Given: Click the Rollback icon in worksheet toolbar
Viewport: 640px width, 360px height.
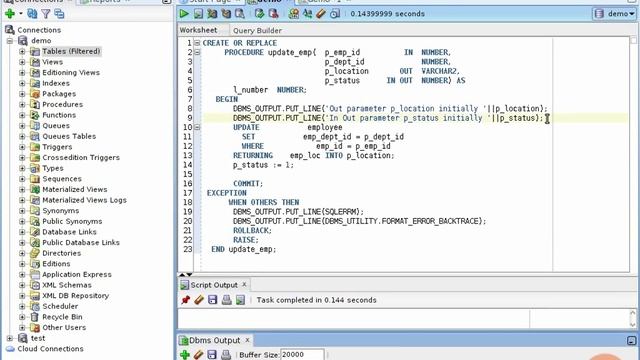Looking at the screenshot, I should (x=273, y=14).
